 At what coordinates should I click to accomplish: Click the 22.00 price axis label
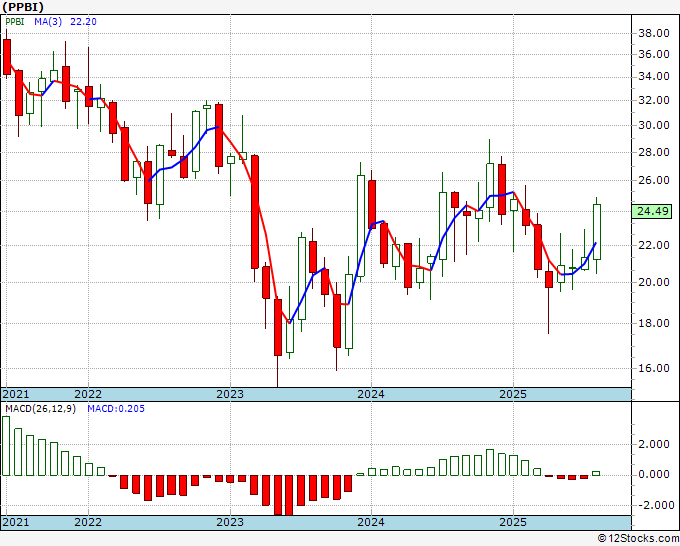tap(654, 245)
